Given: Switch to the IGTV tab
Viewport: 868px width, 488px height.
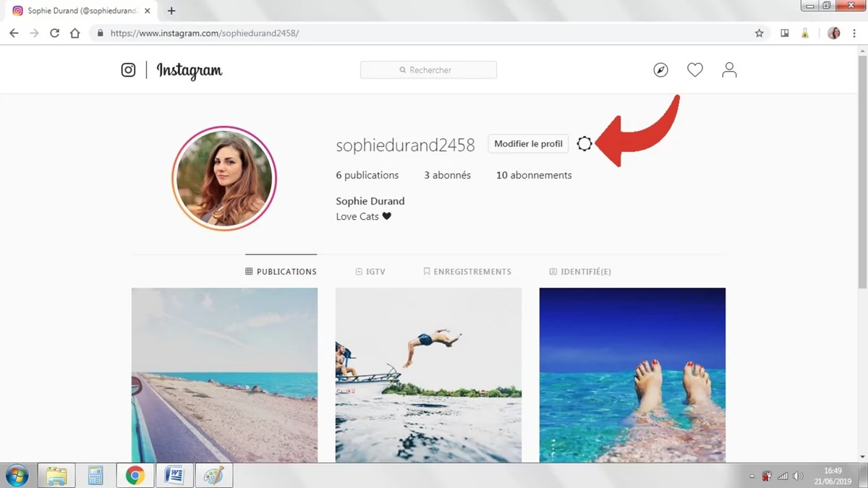Looking at the screenshot, I should point(370,272).
